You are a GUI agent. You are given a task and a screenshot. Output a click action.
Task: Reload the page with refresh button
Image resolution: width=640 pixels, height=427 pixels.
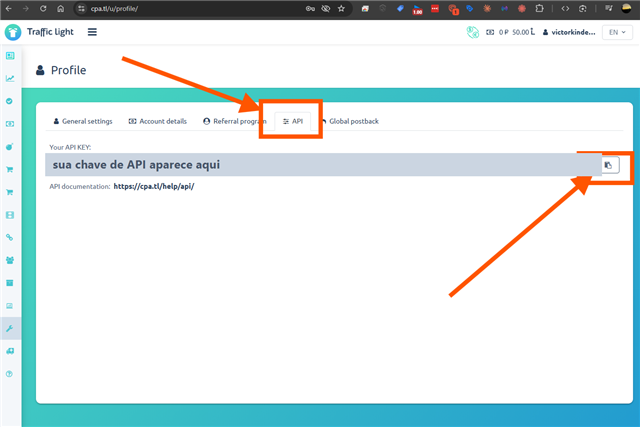click(x=43, y=9)
